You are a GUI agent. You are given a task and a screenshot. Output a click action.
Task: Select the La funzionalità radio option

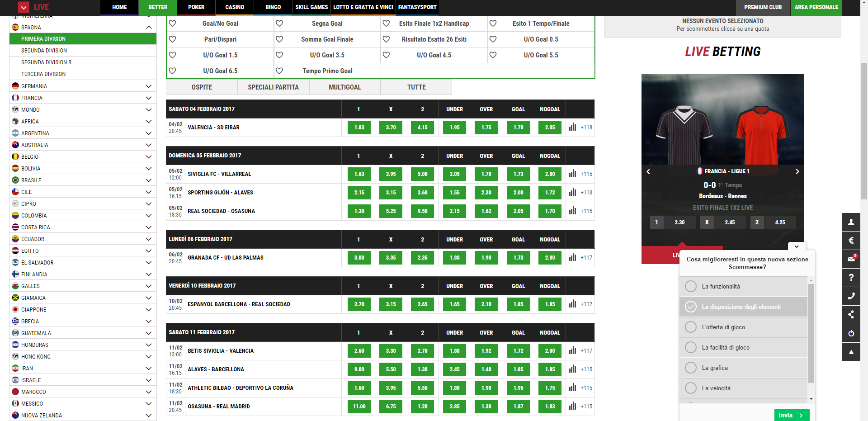[691, 286]
